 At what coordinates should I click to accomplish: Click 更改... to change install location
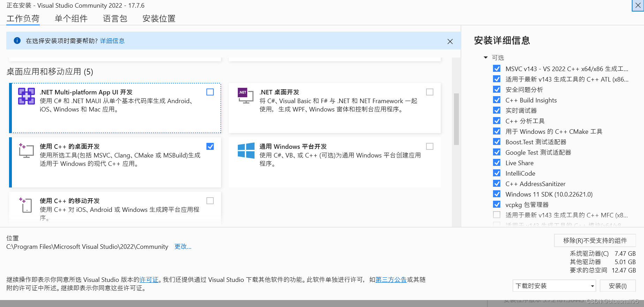[183, 246]
